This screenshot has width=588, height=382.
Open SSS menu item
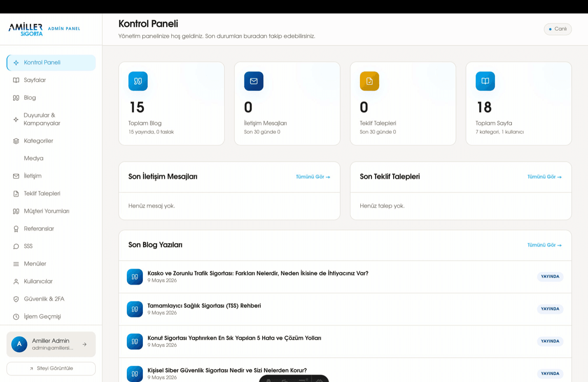click(51, 246)
